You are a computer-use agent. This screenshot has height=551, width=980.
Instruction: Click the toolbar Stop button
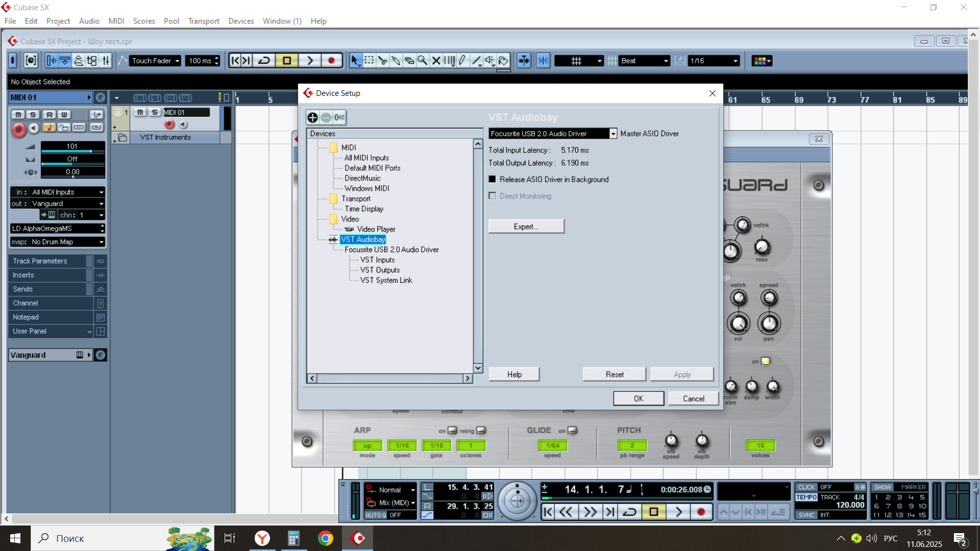[287, 61]
